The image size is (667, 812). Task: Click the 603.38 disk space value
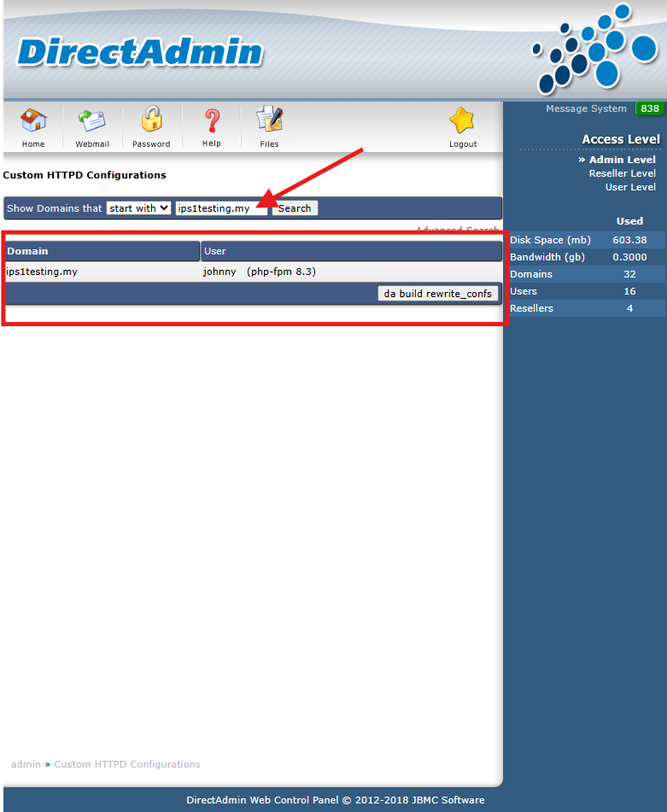[629, 240]
